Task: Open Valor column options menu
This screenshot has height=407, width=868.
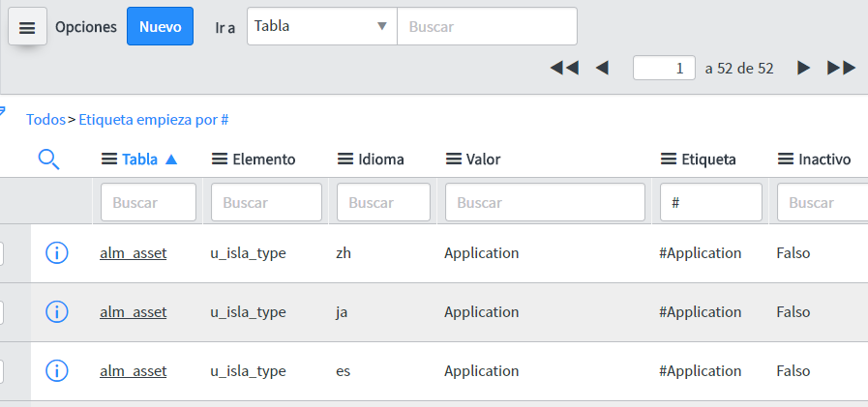Action: pos(454,160)
